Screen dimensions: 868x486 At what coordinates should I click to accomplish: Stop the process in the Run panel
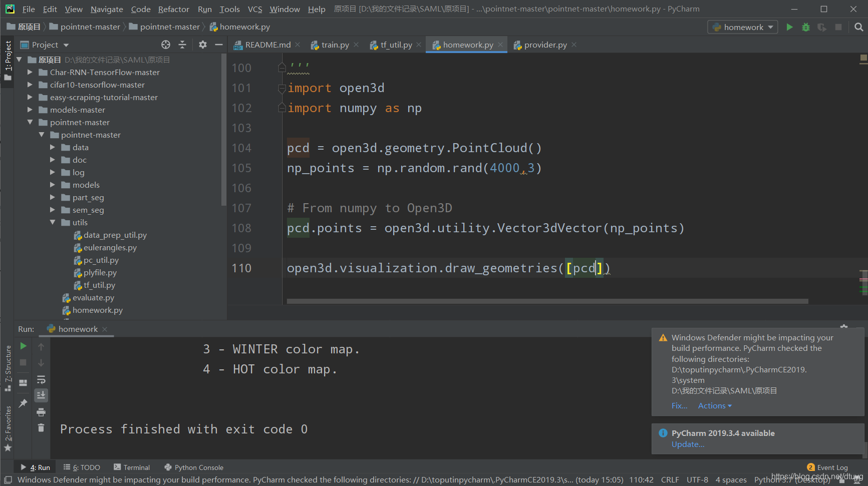coord(23,362)
